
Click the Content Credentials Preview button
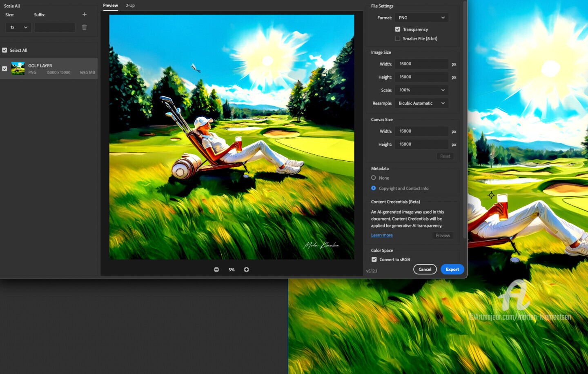tap(443, 236)
